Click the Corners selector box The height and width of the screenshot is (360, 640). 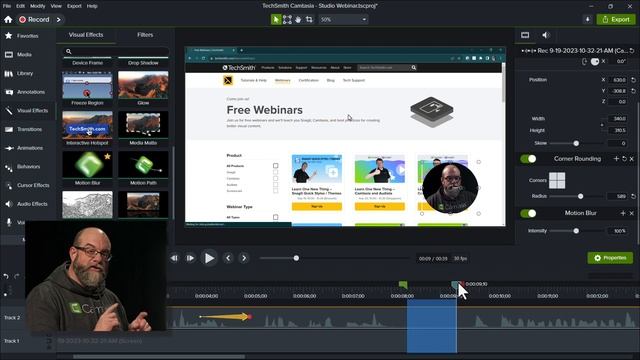tap(557, 180)
